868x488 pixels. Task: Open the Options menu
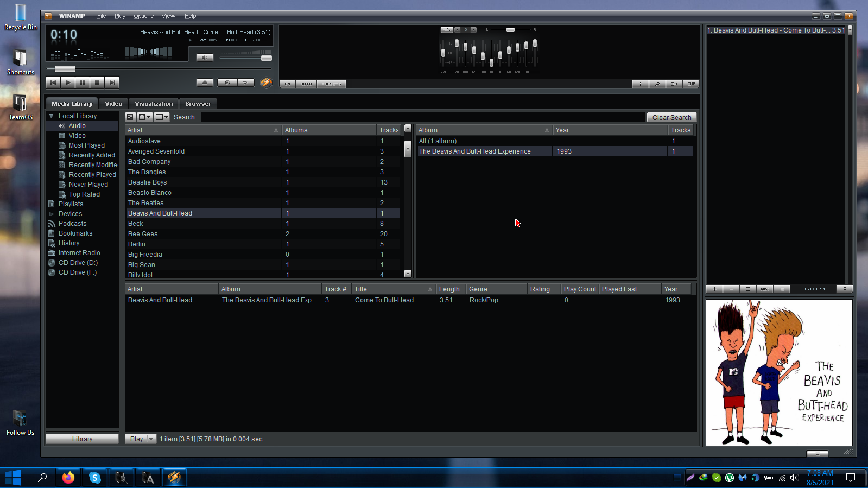pyautogui.click(x=144, y=16)
